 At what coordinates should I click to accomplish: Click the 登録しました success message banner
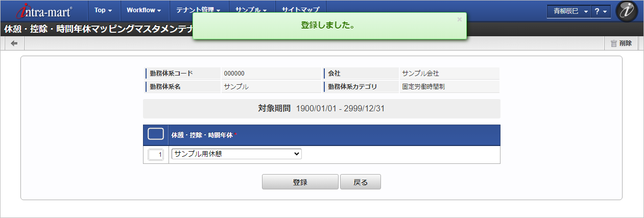click(x=329, y=26)
